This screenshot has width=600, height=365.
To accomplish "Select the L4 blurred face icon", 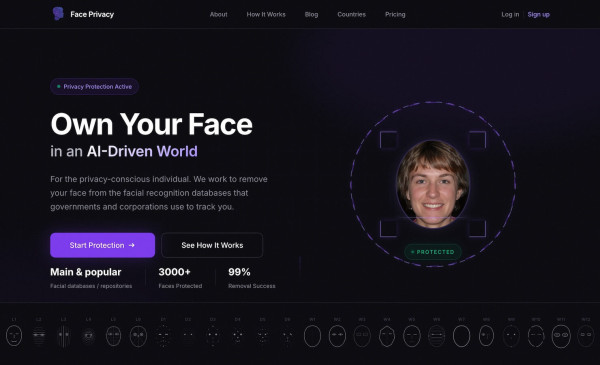I will (88, 336).
